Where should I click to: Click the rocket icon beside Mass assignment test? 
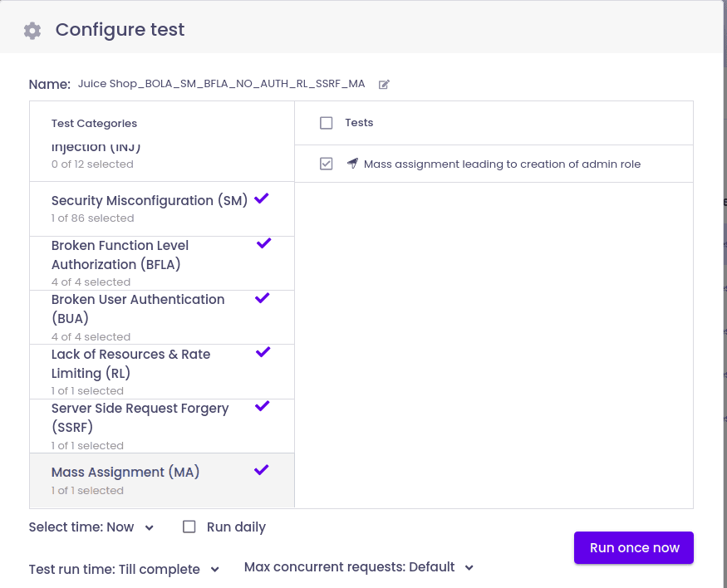point(352,164)
